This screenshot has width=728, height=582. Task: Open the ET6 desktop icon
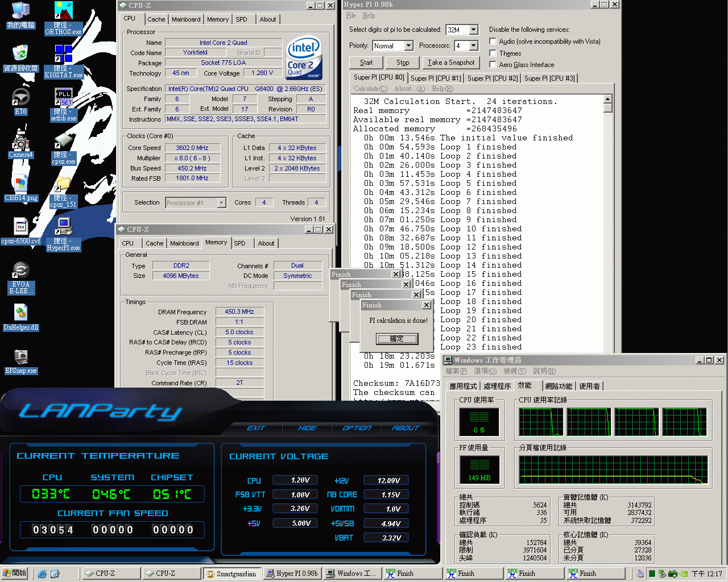20,102
